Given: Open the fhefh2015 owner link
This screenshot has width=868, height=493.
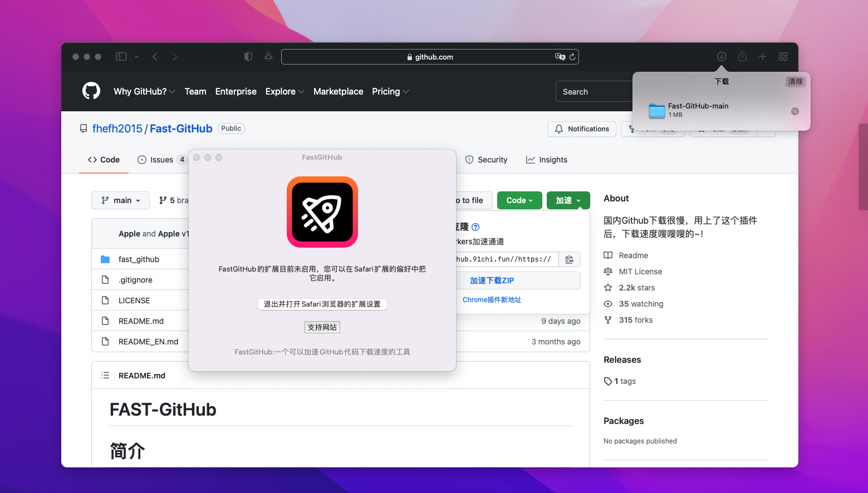Looking at the screenshot, I should (117, 129).
